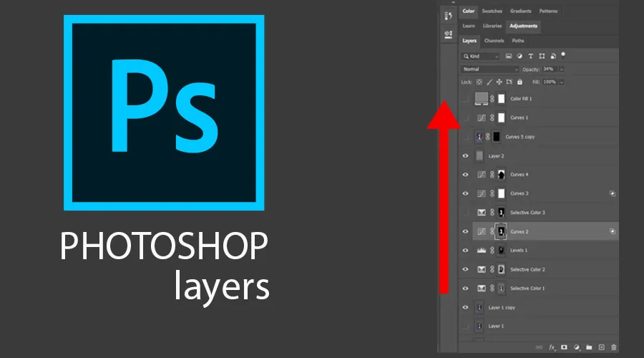
Task: Hide the Selective Color 2 layer
Action: pyautogui.click(x=465, y=269)
